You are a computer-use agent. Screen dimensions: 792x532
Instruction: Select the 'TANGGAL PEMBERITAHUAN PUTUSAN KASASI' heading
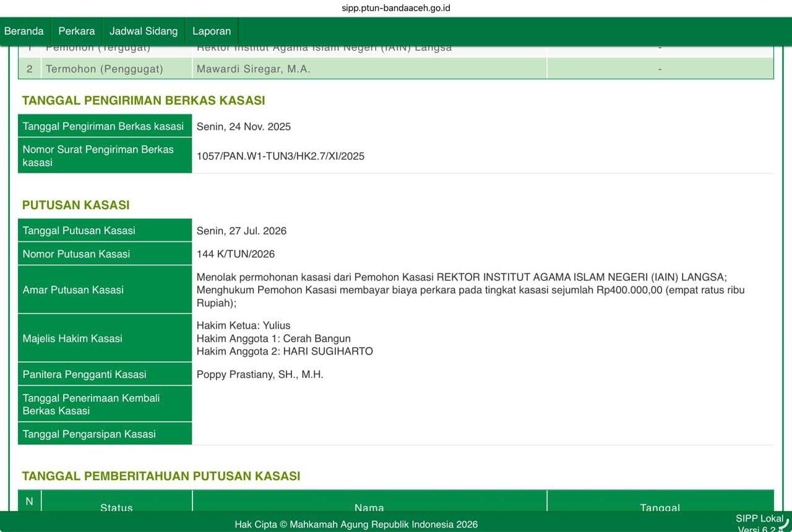tap(161, 476)
